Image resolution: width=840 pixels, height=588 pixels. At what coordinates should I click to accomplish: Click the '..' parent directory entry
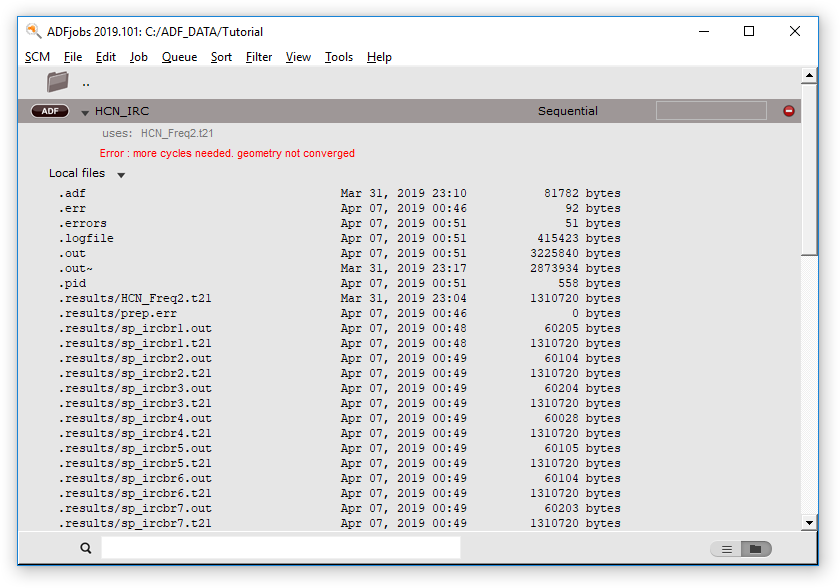(x=86, y=83)
